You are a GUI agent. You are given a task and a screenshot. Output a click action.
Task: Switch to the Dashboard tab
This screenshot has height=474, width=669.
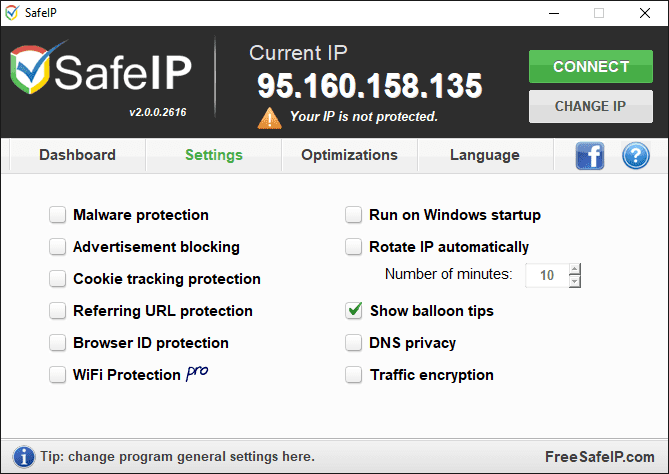(x=77, y=155)
